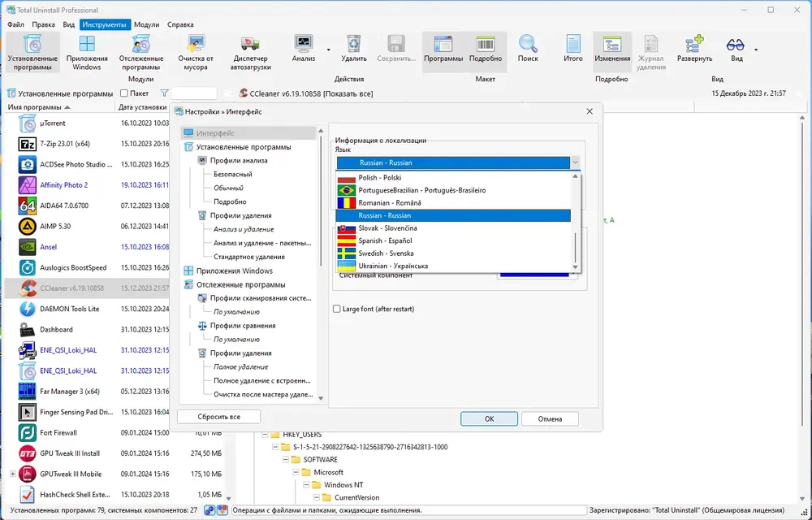The image size is (812, 520).
Task: Select the Far Manager 3 icon
Action: pyautogui.click(x=27, y=392)
